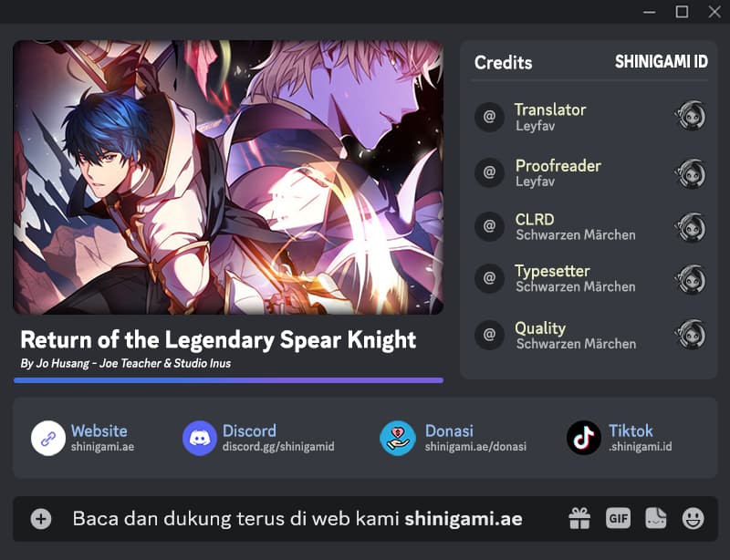The image size is (730, 560).
Task: Click the reaper avatar next to Proofreader
Action: click(691, 173)
